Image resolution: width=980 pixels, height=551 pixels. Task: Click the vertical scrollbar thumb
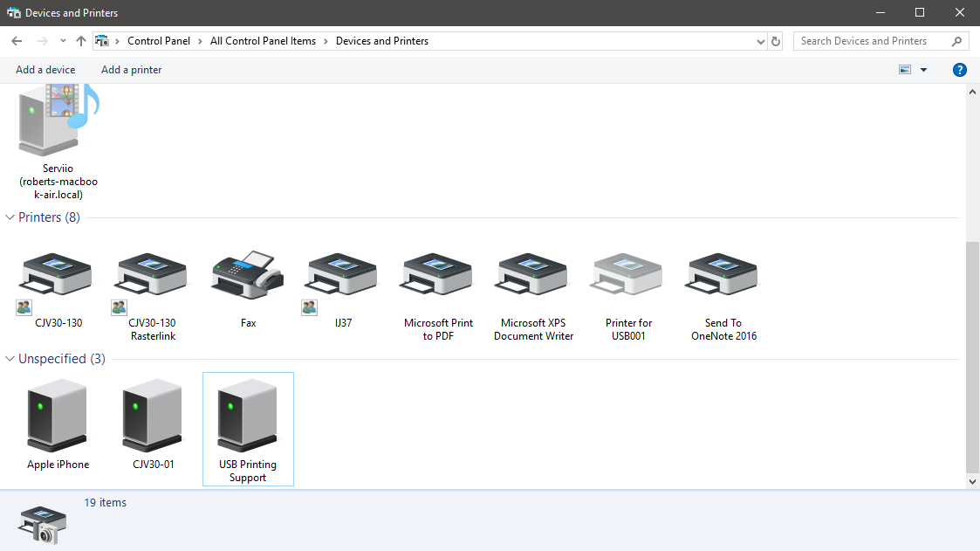[x=972, y=356]
